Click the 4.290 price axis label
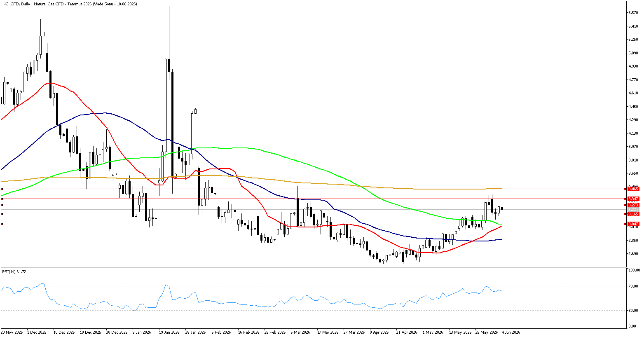The image size is (644, 337). [633, 120]
